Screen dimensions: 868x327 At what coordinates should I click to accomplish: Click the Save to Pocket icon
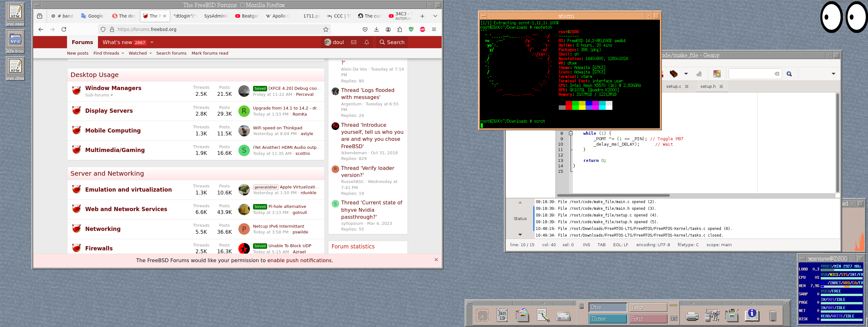tap(365, 29)
